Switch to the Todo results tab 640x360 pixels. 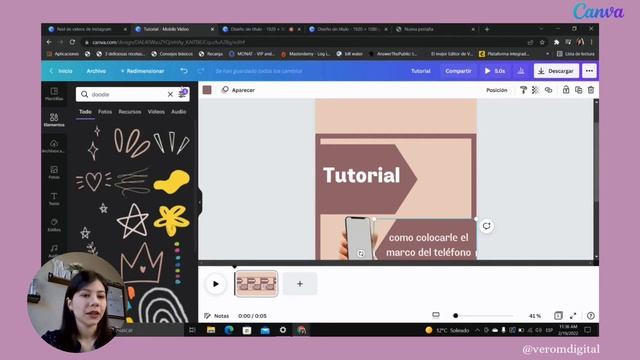click(x=85, y=111)
